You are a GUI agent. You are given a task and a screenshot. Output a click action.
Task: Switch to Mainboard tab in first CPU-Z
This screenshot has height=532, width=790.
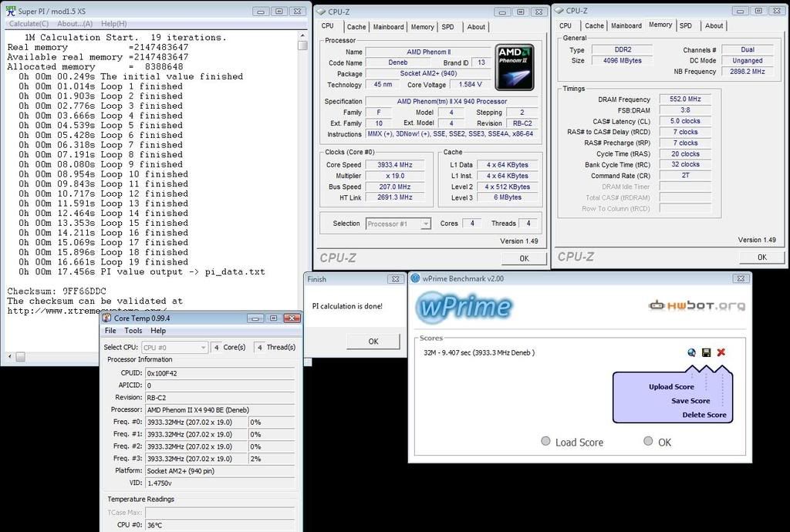click(x=388, y=27)
